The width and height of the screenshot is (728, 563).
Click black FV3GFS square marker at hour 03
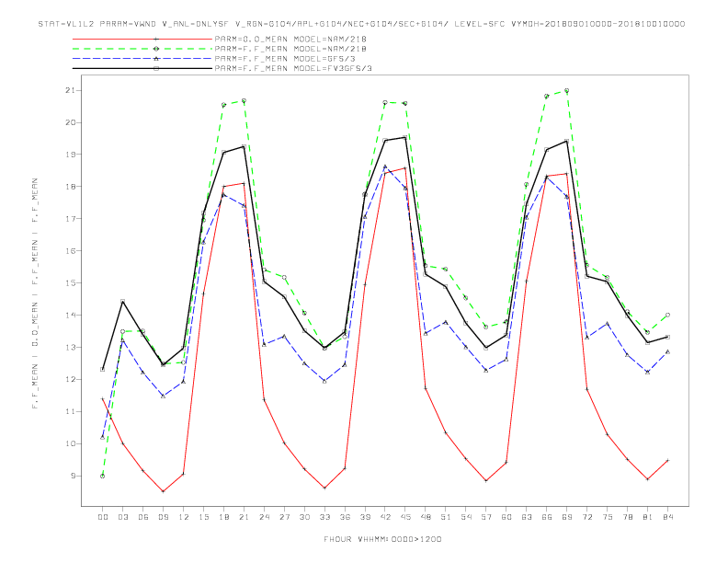coord(122,301)
